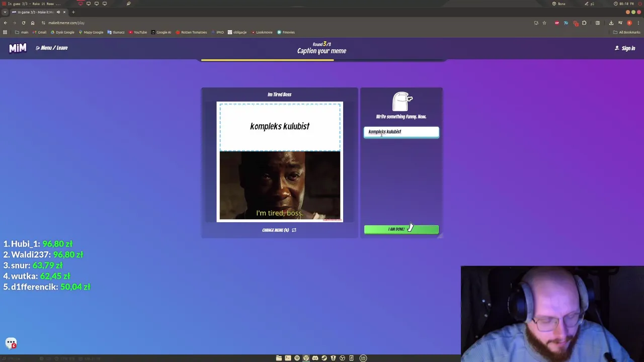
Task: Click the chat bubble overlay icon
Action: click(11, 343)
